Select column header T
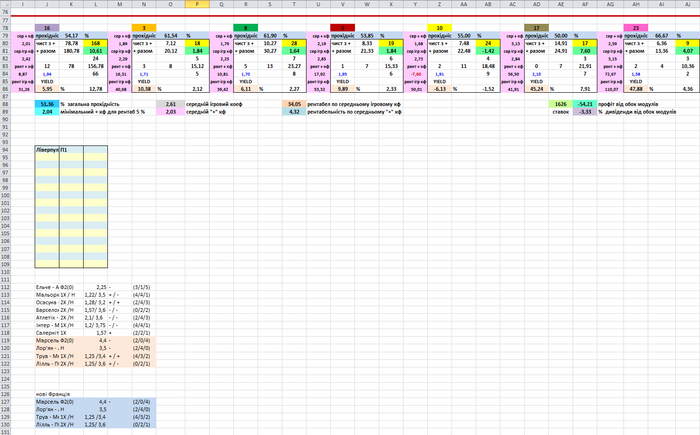This screenshot has width=700, height=435. [294, 4]
